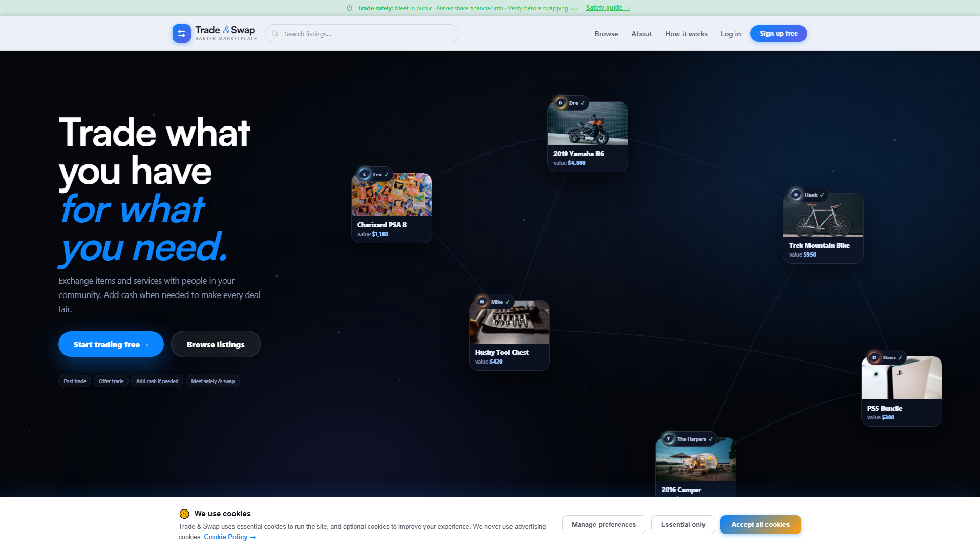The height and width of the screenshot is (552, 980).
Task: Open the Browse nav item
Action: (x=606, y=34)
